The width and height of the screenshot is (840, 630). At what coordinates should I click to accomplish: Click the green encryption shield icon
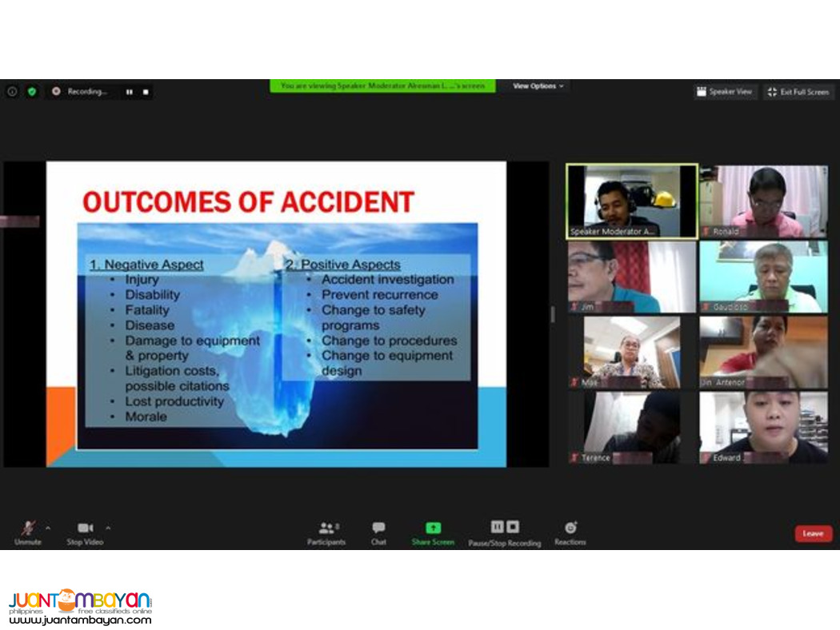pyautogui.click(x=31, y=92)
